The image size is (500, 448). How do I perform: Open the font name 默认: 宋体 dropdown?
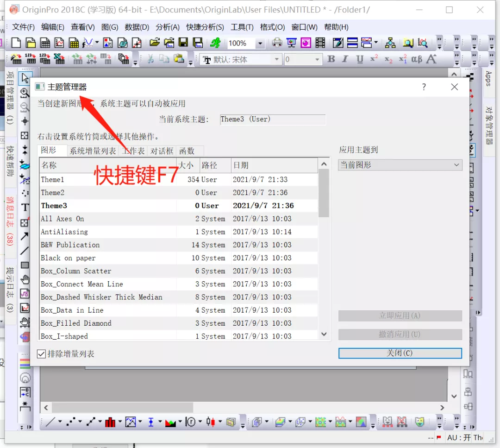click(276, 59)
